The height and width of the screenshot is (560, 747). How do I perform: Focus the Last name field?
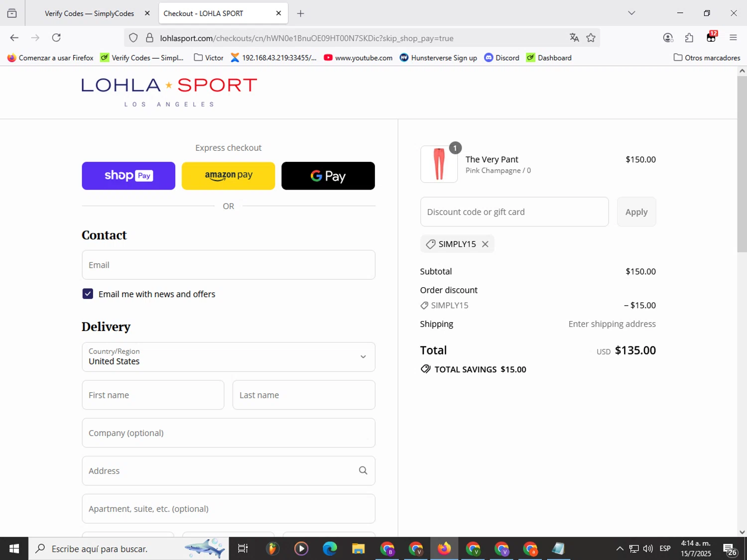(304, 395)
